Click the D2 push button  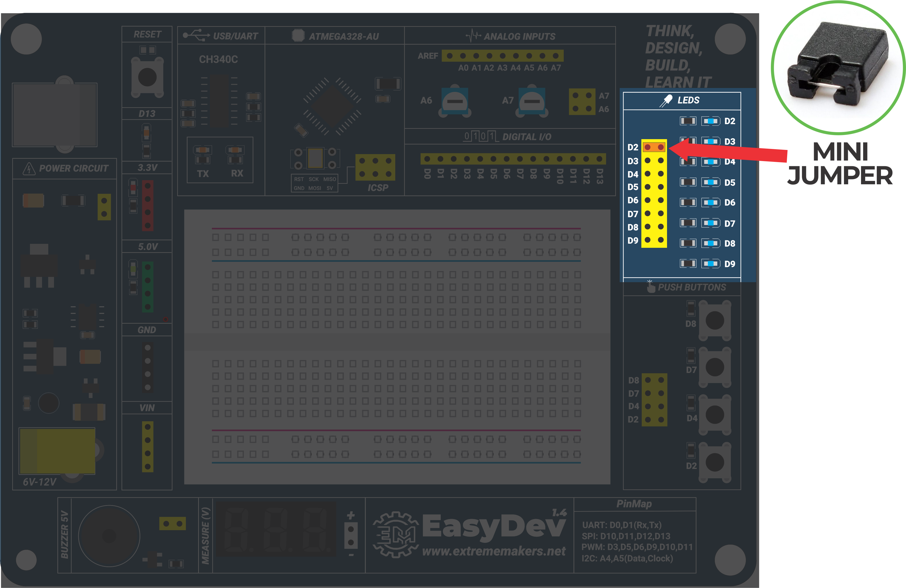pyautogui.click(x=715, y=463)
